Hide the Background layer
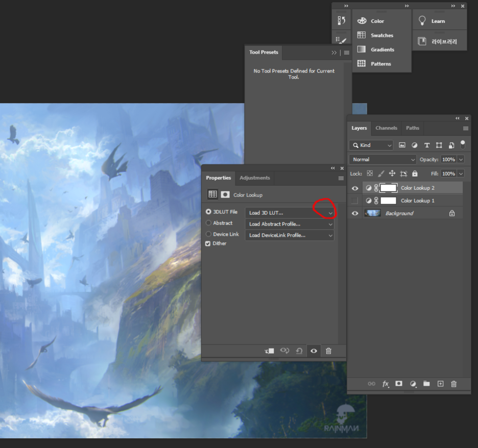 [355, 213]
